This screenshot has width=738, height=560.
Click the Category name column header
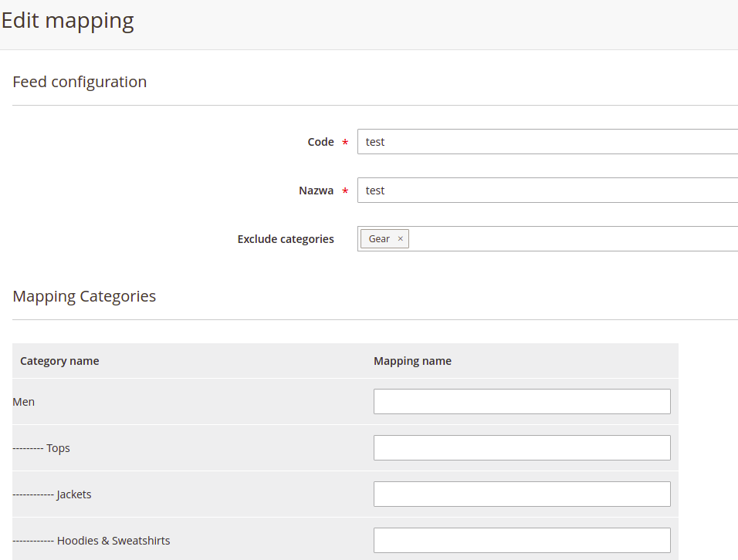click(59, 361)
